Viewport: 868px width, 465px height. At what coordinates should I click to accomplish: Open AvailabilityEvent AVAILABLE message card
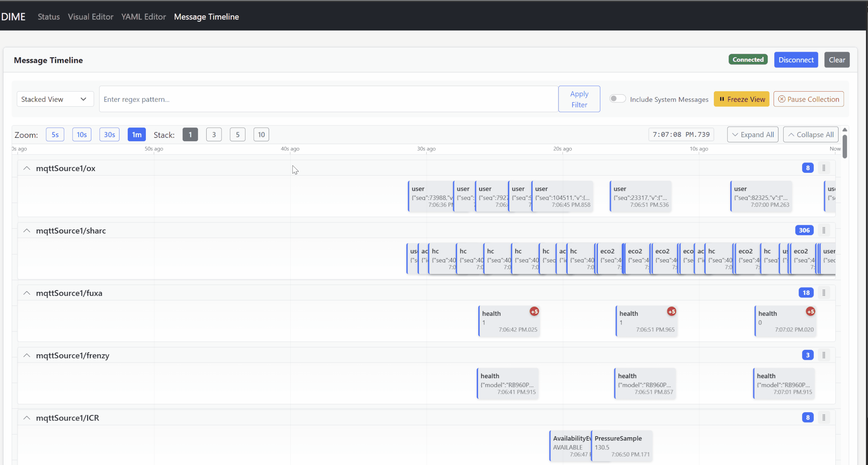click(570, 446)
